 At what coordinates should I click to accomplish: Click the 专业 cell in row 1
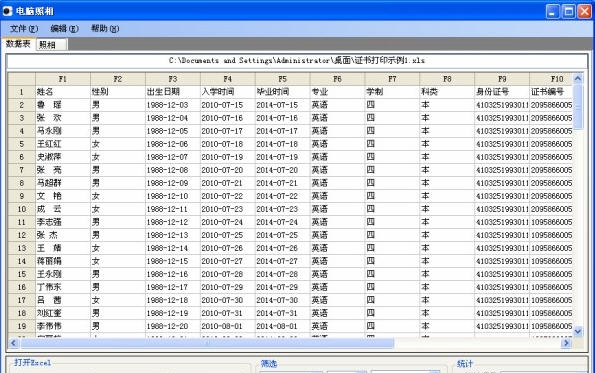tap(338, 92)
